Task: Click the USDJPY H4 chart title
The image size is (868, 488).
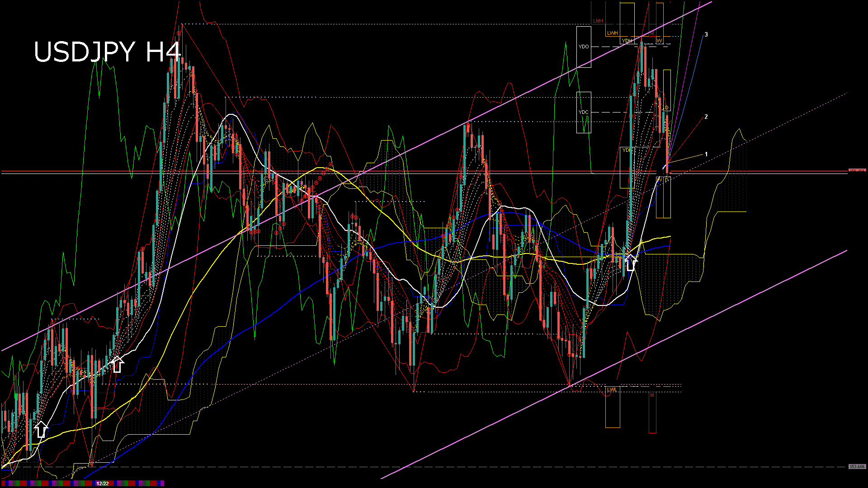Action: pyautogui.click(x=107, y=52)
